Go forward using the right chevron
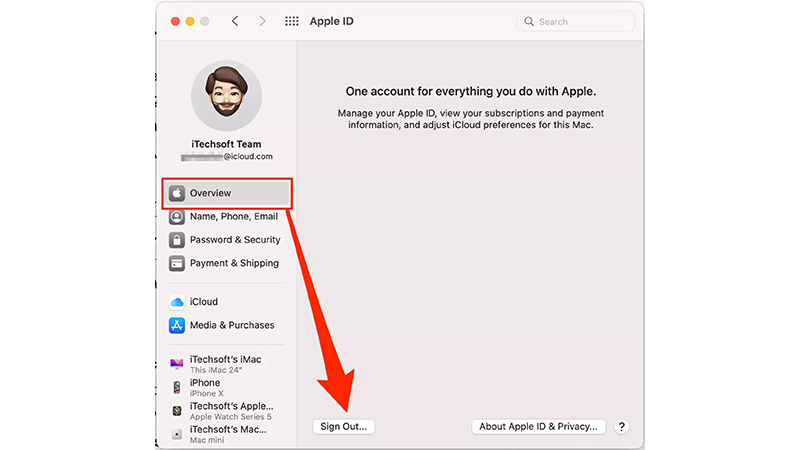The image size is (800, 450). coord(262,21)
